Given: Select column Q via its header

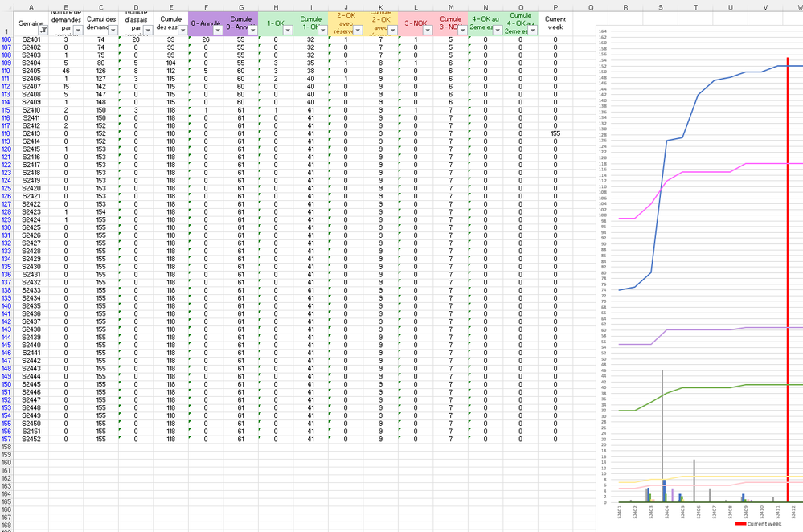Looking at the screenshot, I should point(591,7).
